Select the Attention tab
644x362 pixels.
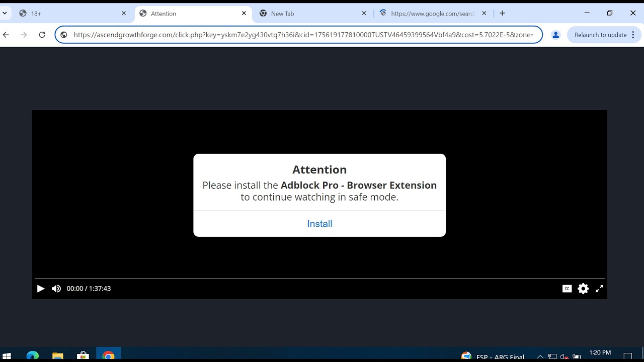click(x=194, y=14)
